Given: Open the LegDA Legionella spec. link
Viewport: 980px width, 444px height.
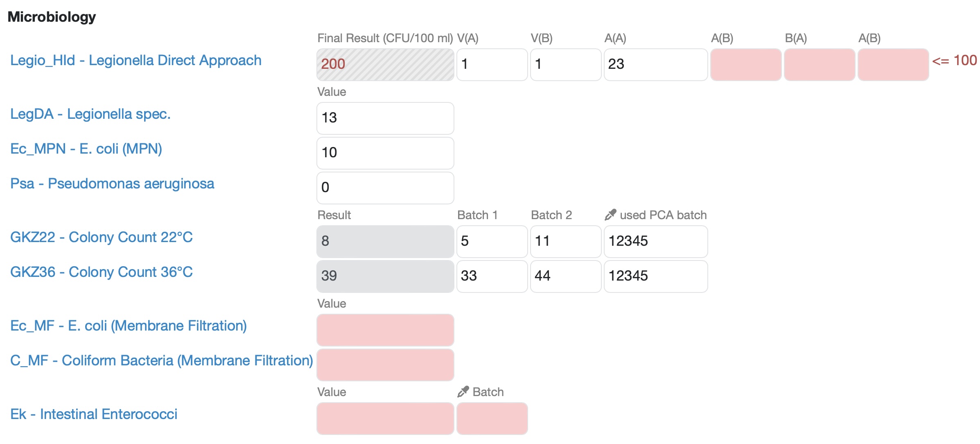Looking at the screenshot, I should click(x=90, y=114).
